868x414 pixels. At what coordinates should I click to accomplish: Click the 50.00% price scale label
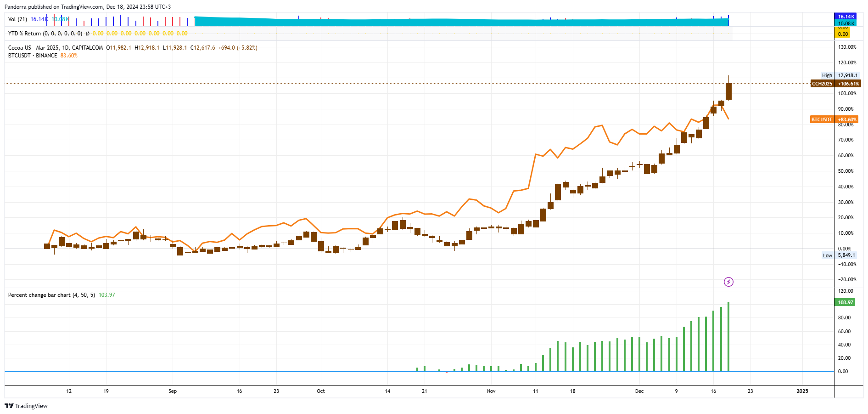click(x=846, y=171)
